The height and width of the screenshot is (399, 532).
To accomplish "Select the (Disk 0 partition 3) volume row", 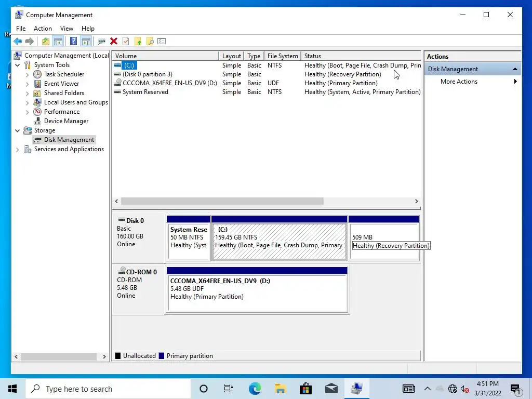I will (x=267, y=74).
